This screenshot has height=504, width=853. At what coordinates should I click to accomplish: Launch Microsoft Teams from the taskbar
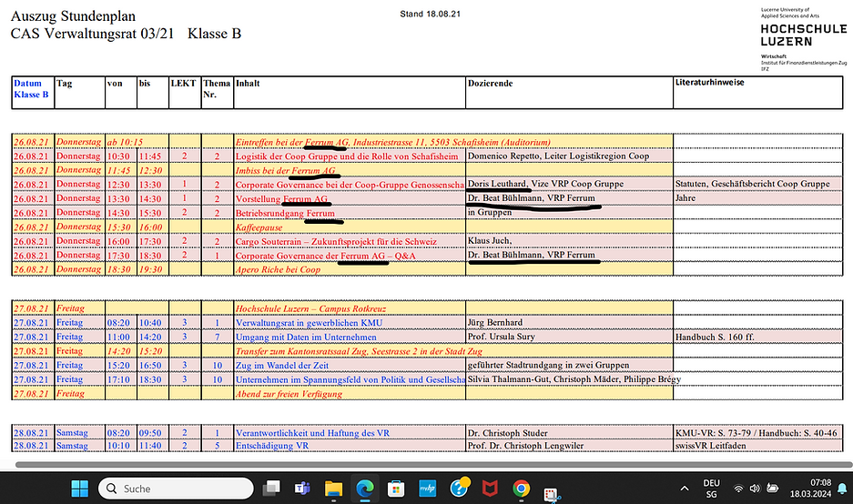click(302, 489)
